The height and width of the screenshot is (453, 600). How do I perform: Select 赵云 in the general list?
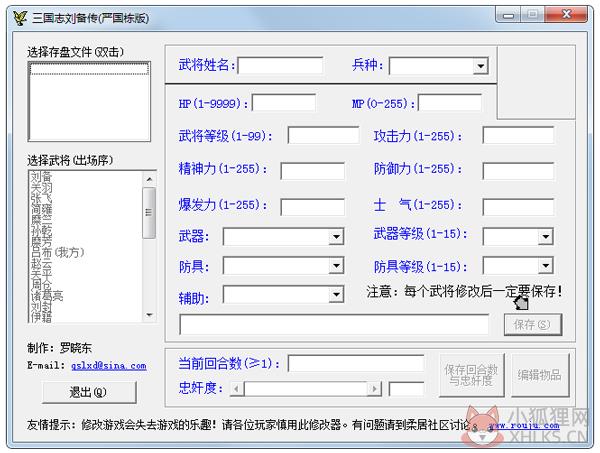click(41, 263)
